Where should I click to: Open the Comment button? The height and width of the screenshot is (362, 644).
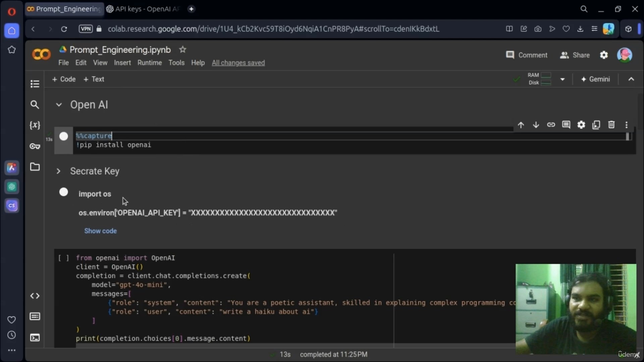click(526, 55)
